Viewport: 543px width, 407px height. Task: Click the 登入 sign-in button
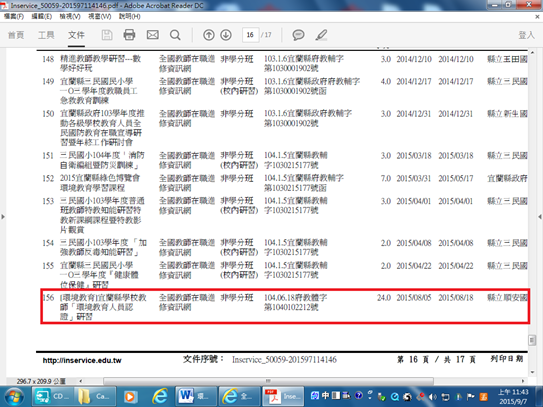coord(526,35)
